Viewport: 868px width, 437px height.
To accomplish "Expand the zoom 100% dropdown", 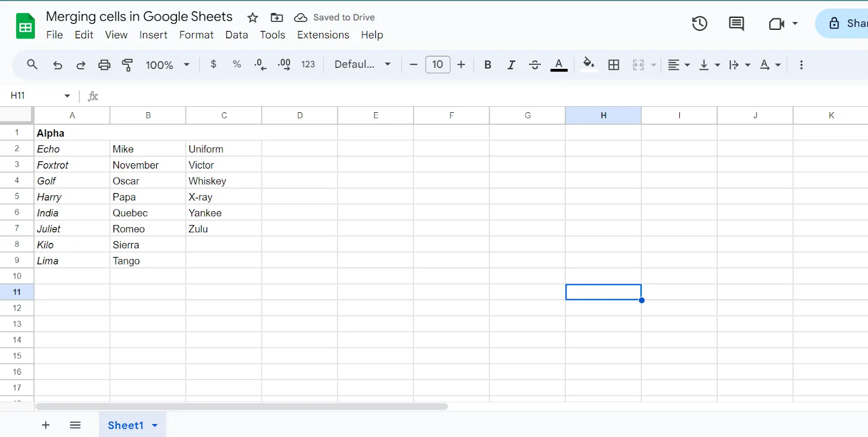I will point(187,65).
